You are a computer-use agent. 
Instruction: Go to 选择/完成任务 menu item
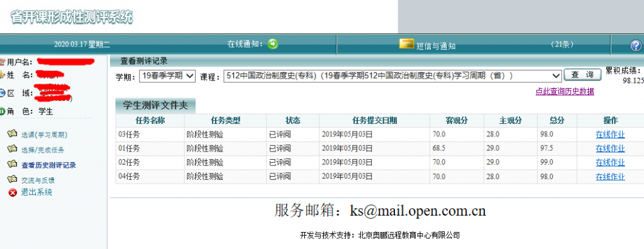click(x=43, y=150)
